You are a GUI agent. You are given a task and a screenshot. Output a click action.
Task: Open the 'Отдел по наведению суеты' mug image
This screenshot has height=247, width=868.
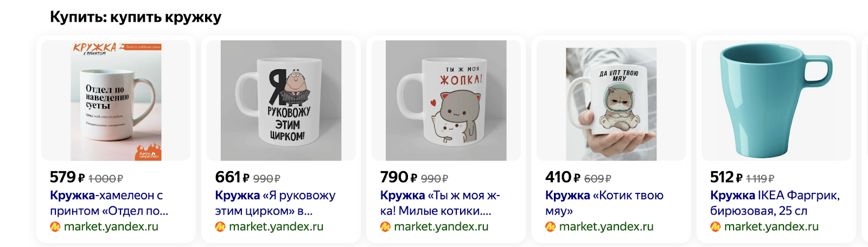[x=116, y=101]
